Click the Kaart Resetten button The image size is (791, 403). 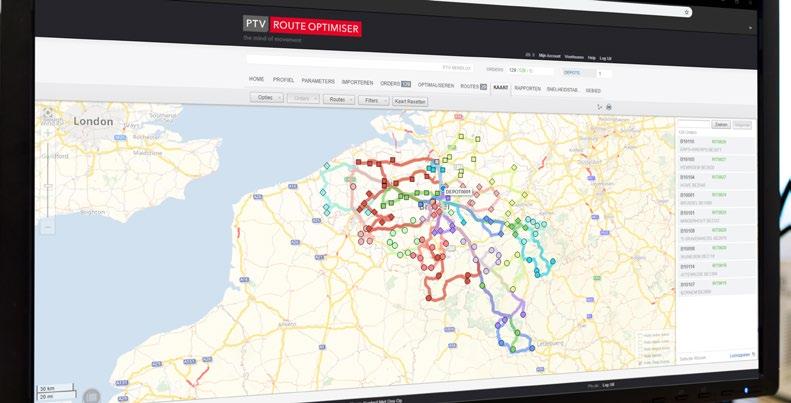coord(410,102)
